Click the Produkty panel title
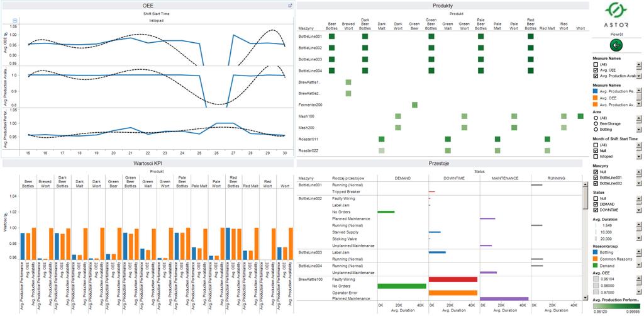 tap(443, 5)
